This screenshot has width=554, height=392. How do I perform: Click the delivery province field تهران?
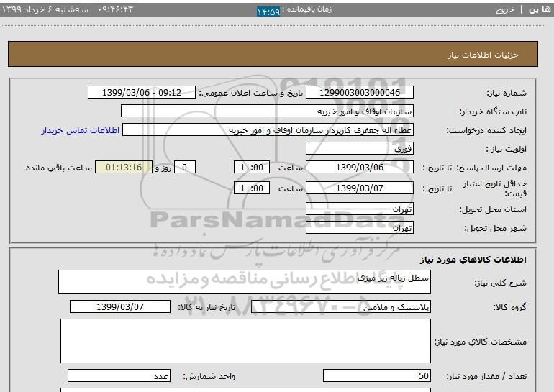(x=360, y=209)
